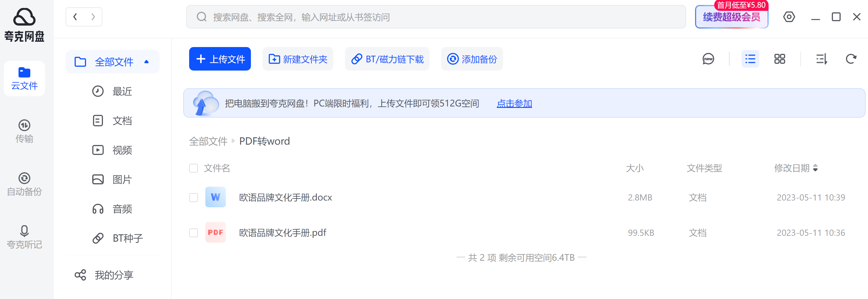Refresh the file list
This screenshot has width=868, height=299.
(x=851, y=59)
